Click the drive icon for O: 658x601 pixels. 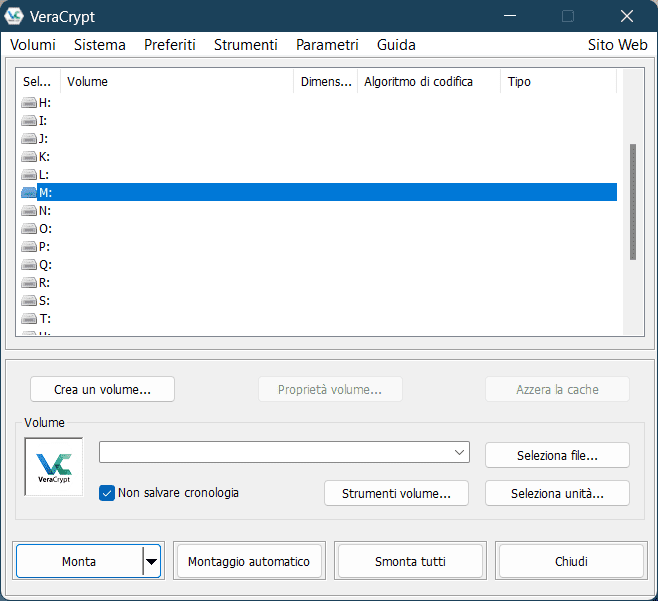click(x=29, y=229)
